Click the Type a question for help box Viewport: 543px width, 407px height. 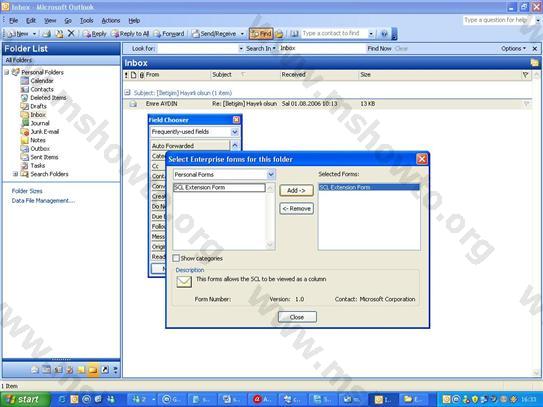coord(496,20)
